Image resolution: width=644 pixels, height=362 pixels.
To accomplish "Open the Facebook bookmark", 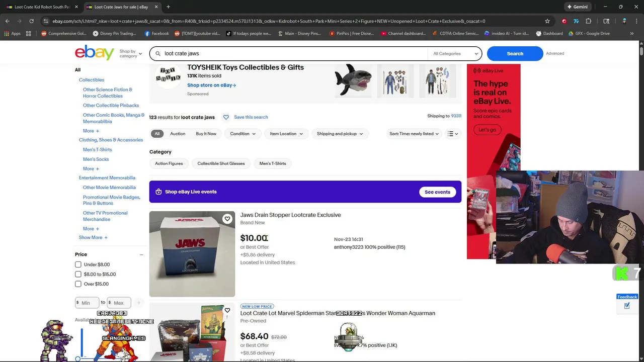I will click(x=156, y=34).
